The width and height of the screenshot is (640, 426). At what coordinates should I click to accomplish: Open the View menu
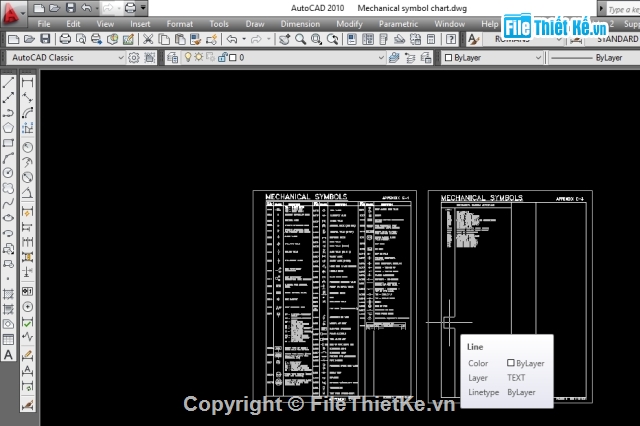(105, 24)
